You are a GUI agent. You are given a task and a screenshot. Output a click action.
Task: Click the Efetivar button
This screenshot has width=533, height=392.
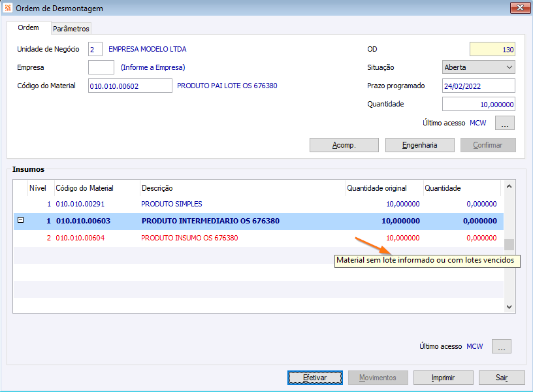tap(315, 378)
